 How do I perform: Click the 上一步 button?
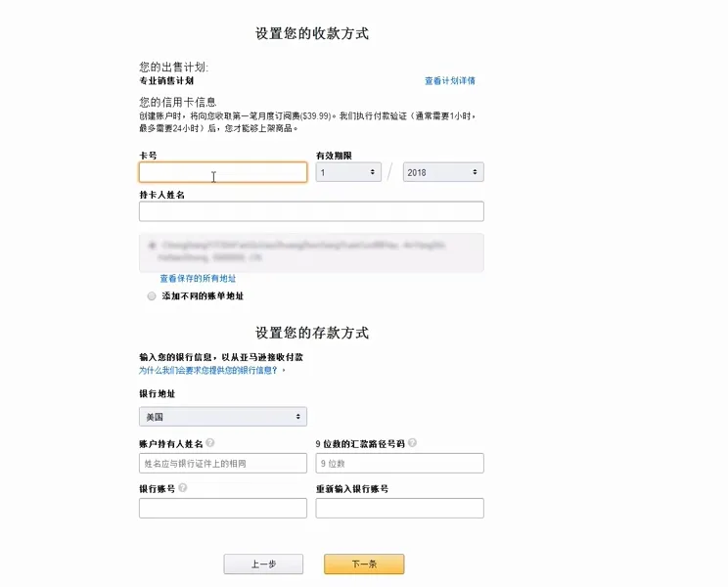263,564
